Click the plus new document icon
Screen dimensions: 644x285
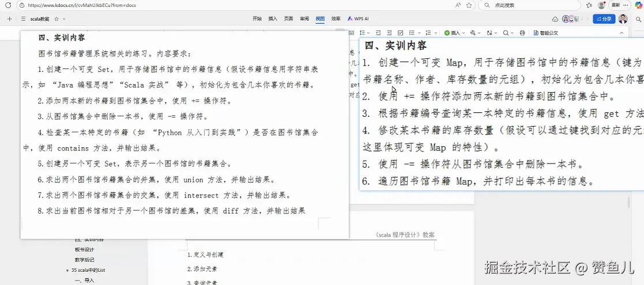click(x=9, y=19)
